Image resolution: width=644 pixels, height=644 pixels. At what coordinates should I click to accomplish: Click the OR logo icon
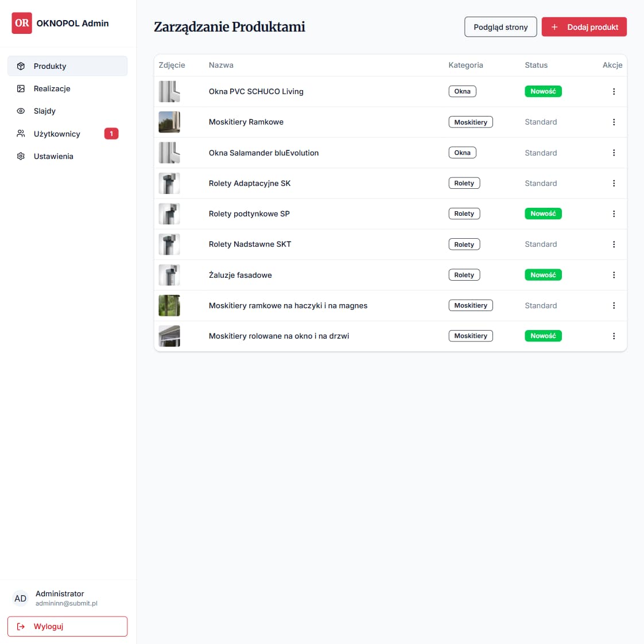(22, 24)
